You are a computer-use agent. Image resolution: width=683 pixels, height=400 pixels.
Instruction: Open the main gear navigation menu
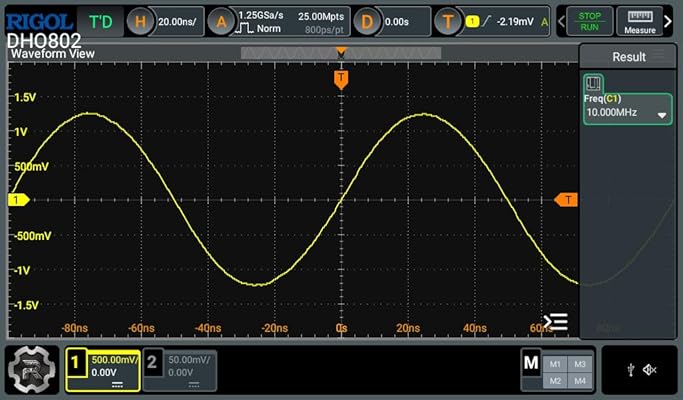(x=32, y=370)
